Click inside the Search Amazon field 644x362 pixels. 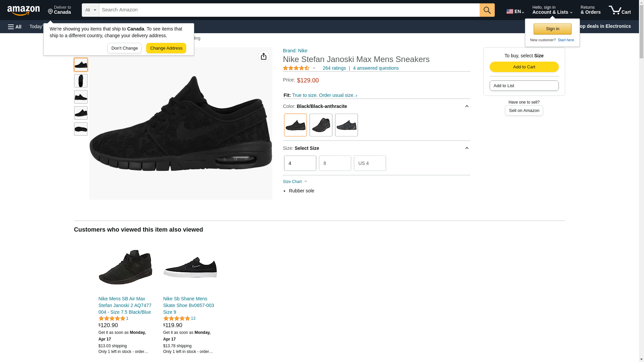[288, 10]
